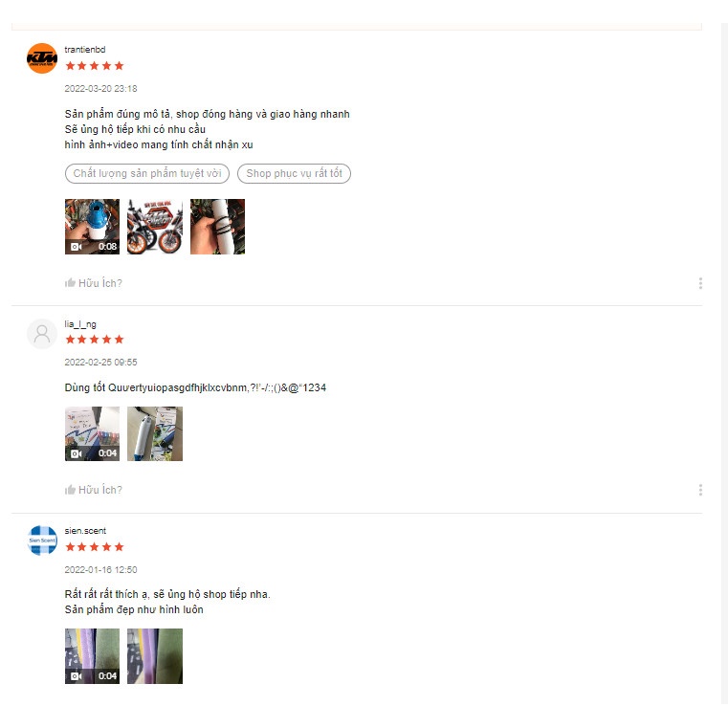Click the KTM avatar of trantienbd
The image size is (728, 728).
tap(42, 58)
